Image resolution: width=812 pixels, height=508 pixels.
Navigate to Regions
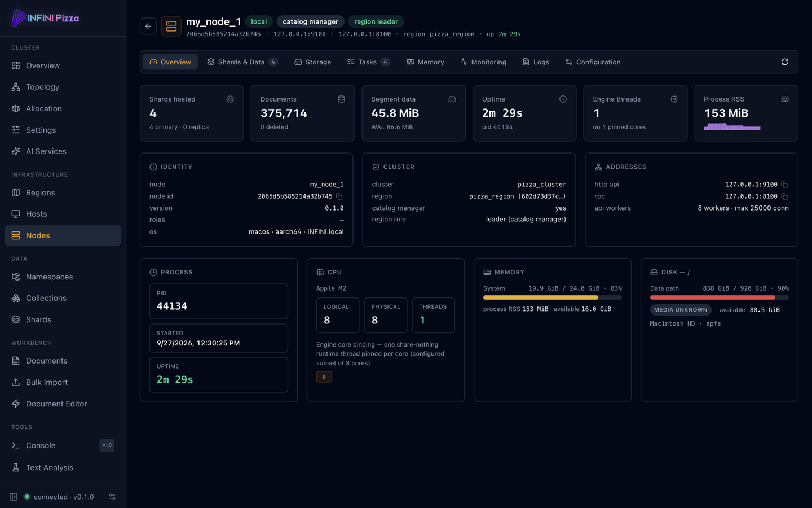click(x=63, y=192)
